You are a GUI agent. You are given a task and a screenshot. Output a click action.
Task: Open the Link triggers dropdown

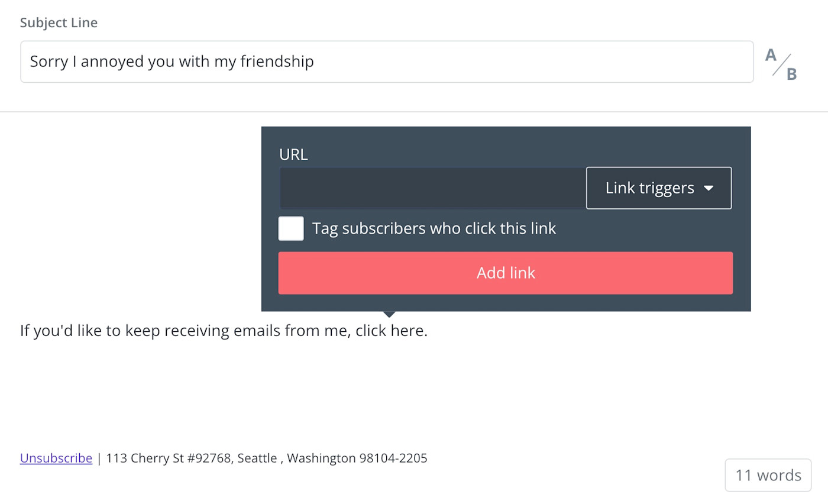pyautogui.click(x=659, y=188)
